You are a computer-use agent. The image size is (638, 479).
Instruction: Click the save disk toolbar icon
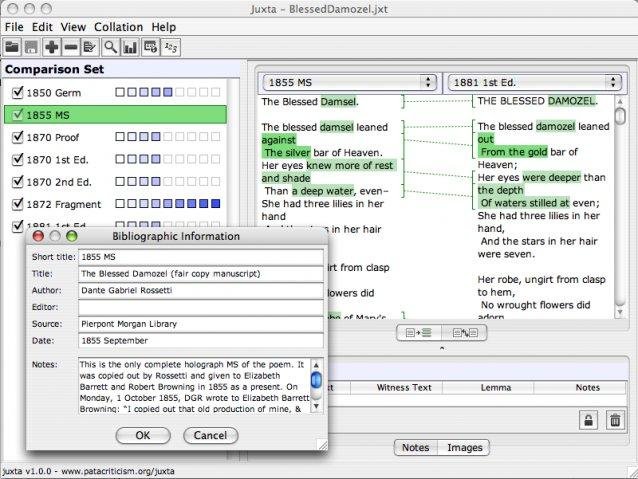point(31,47)
